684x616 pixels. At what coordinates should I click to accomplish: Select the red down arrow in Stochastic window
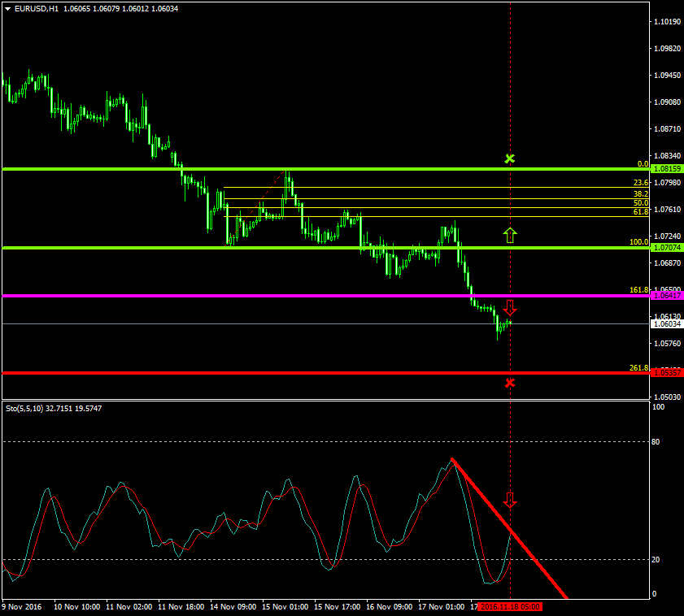[510, 500]
